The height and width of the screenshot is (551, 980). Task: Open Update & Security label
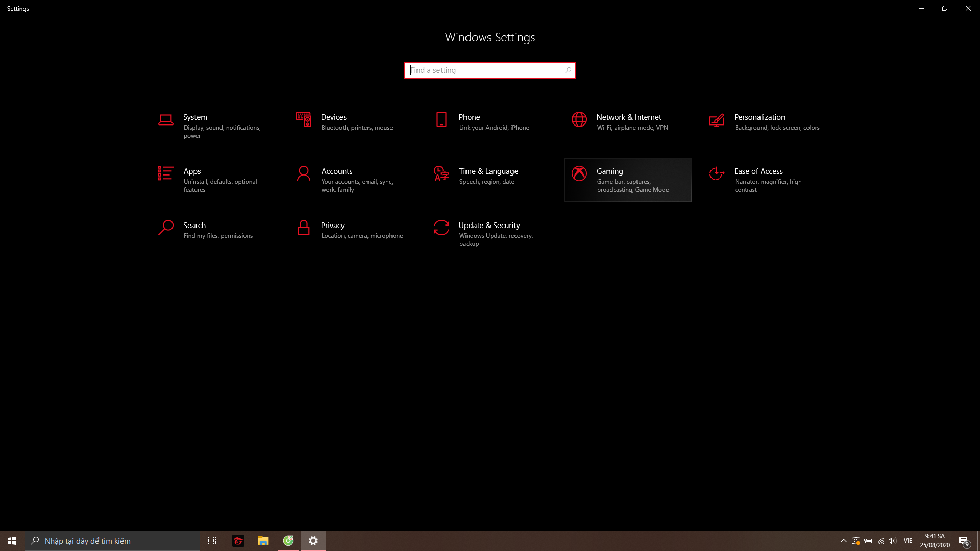(x=489, y=226)
